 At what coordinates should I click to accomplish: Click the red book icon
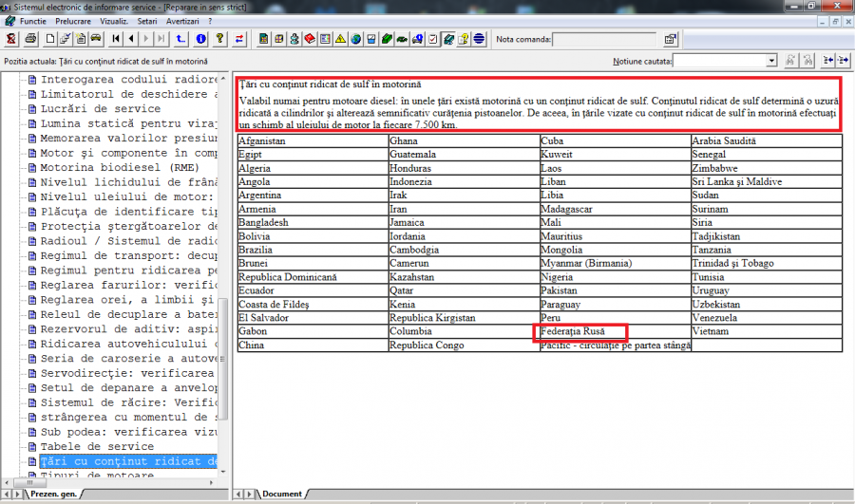309,39
